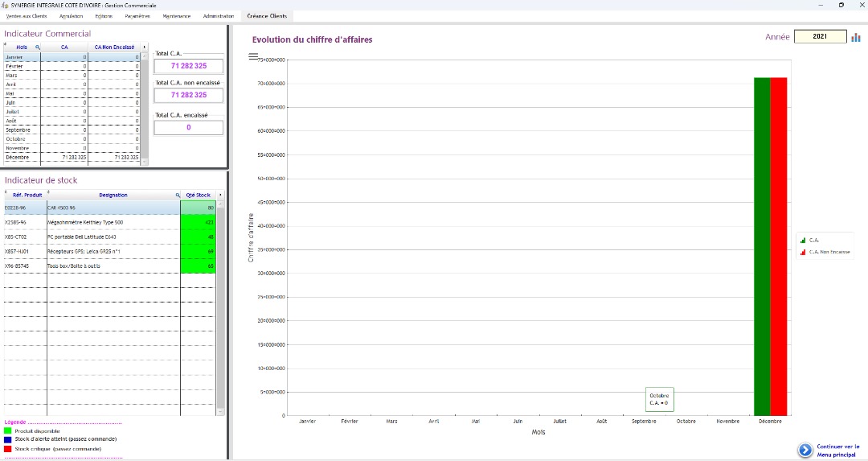Click the blue arrow icon for Menu principal
This screenshot has height=461, width=868.
pyautogui.click(x=805, y=451)
